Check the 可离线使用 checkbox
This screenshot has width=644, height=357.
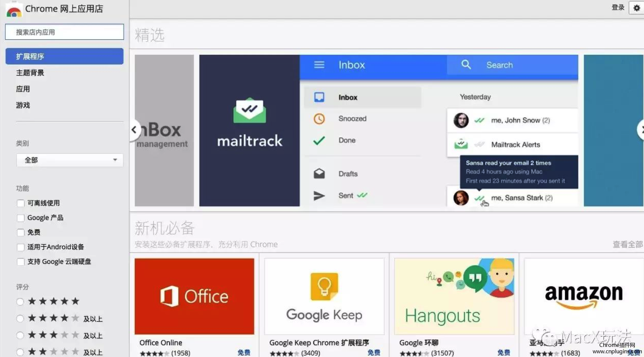click(21, 203)
